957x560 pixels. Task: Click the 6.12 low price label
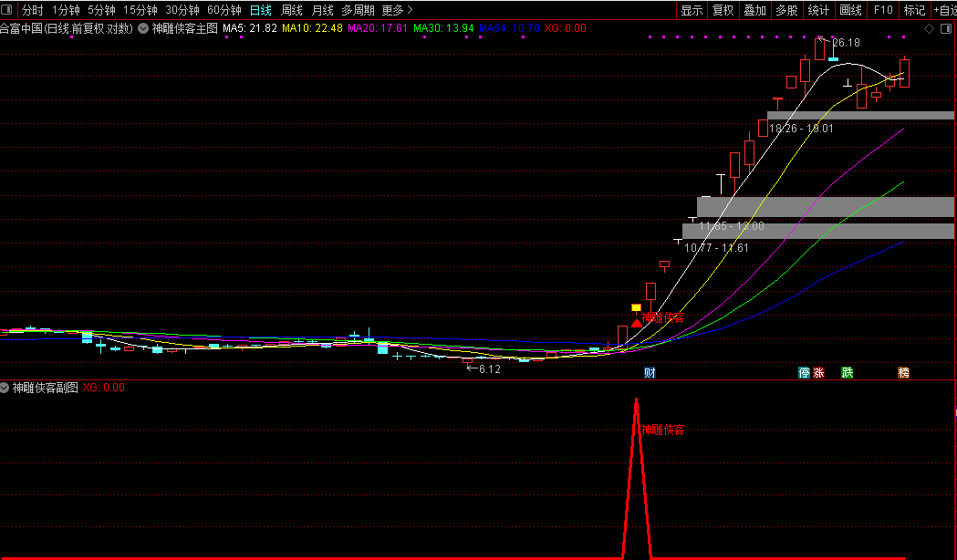[x=490, y=369]
